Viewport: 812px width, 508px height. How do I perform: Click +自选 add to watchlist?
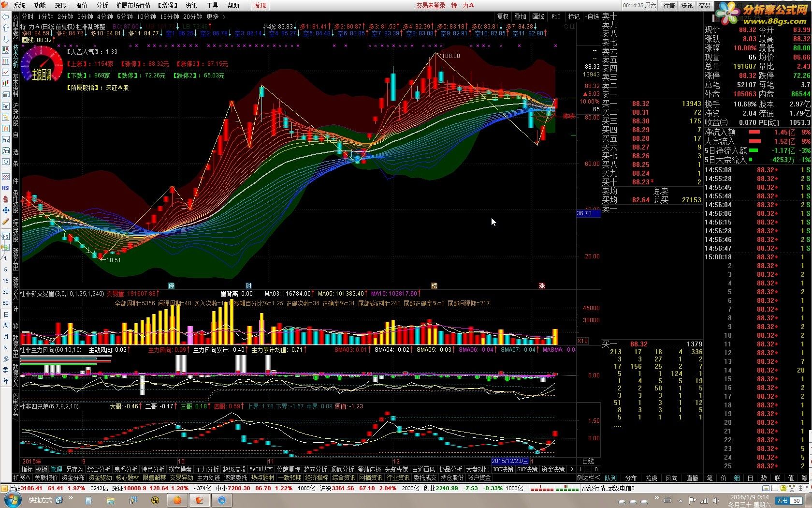pos(592,16)
